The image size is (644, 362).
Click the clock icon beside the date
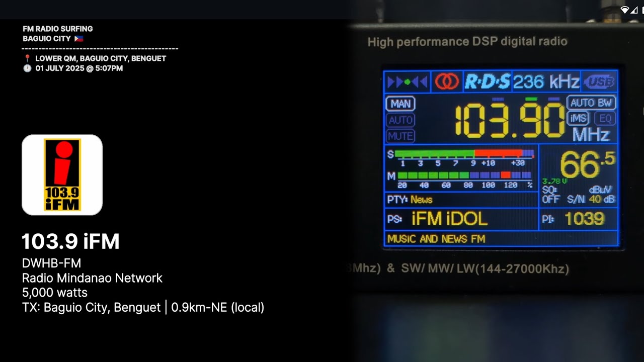click(x=27, y=68)
